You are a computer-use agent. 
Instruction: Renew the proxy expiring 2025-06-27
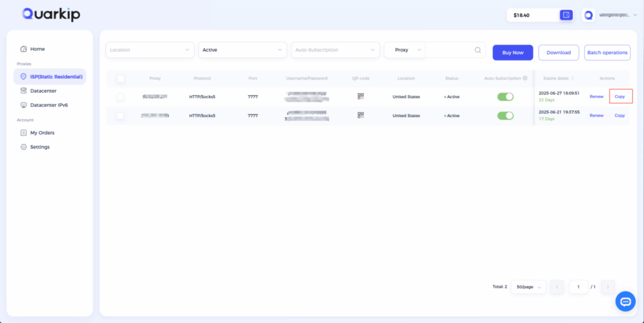(596, 96)
